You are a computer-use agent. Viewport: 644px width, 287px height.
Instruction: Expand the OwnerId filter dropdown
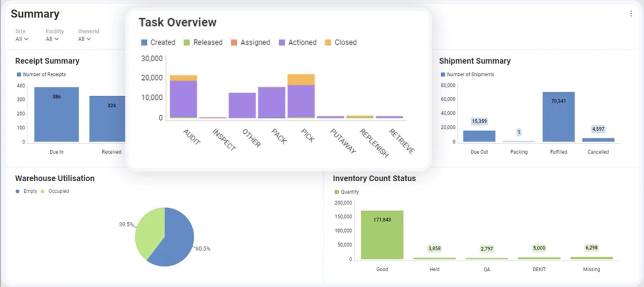coord(84,39)
